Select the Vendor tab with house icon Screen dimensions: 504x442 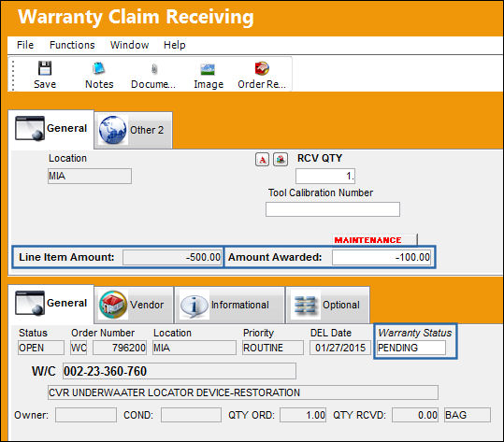(x=134, y=305)
